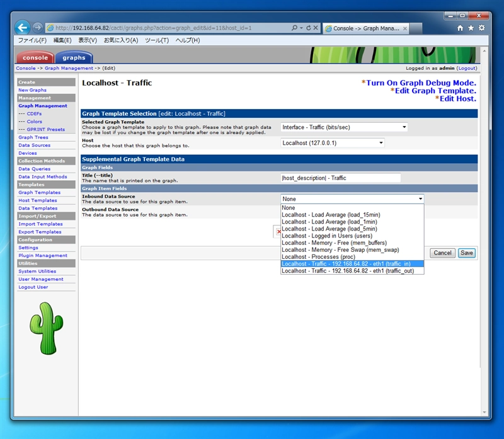504x439 pixels.
Task: Choose Localhost - Memory - Free (mem_buffers)
Action: pos(352,243)
